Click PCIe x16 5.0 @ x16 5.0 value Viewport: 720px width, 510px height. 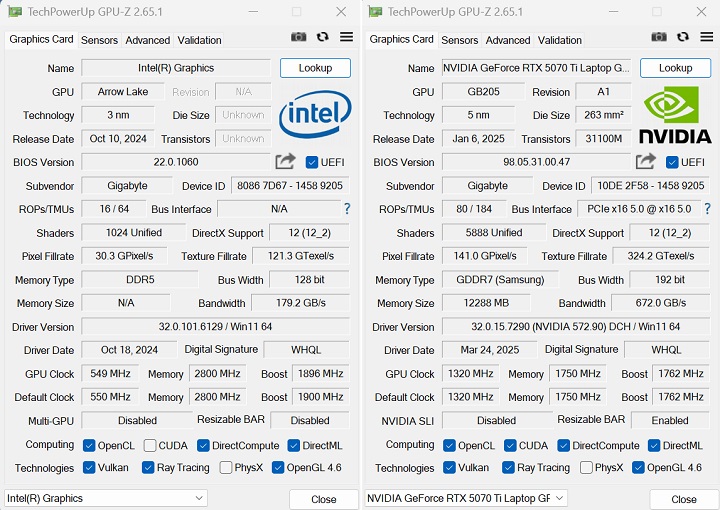(639, 209)
